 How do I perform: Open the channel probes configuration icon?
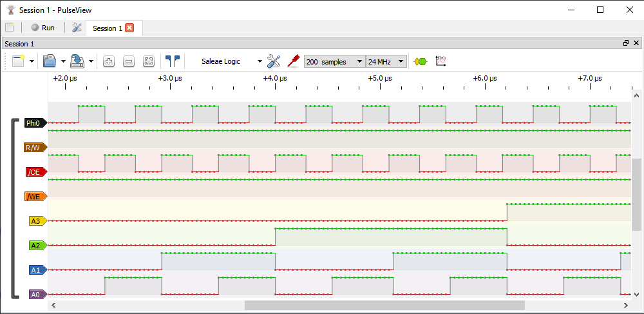(294, 61)
